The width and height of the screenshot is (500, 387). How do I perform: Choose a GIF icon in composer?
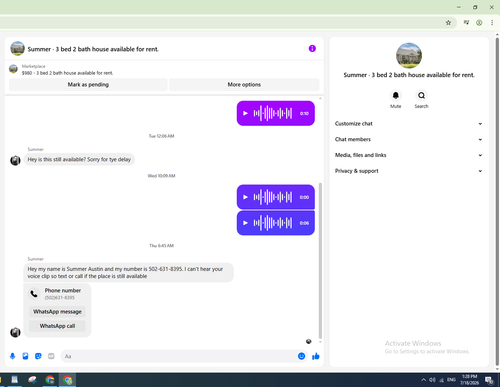click(51, 356)
